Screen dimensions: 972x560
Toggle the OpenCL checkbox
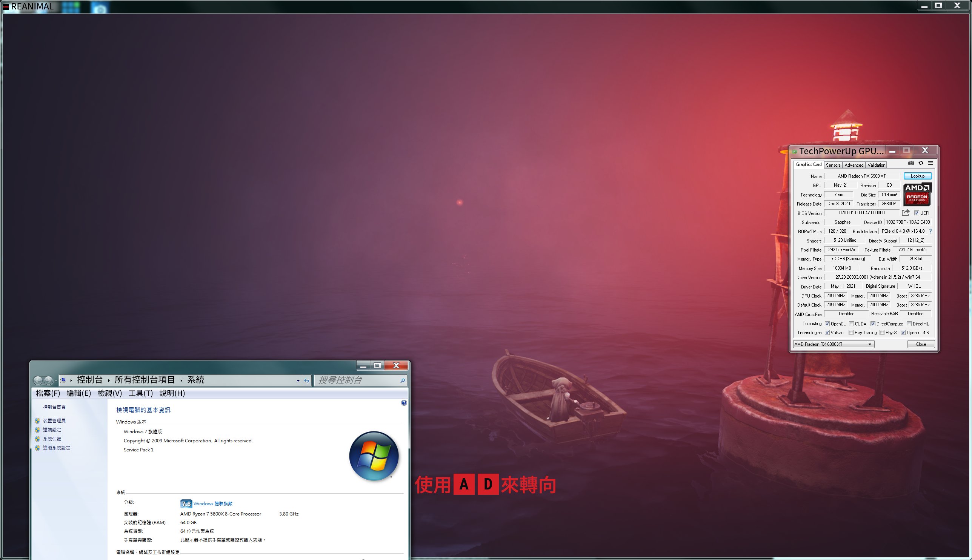click(x=827, y=324)
